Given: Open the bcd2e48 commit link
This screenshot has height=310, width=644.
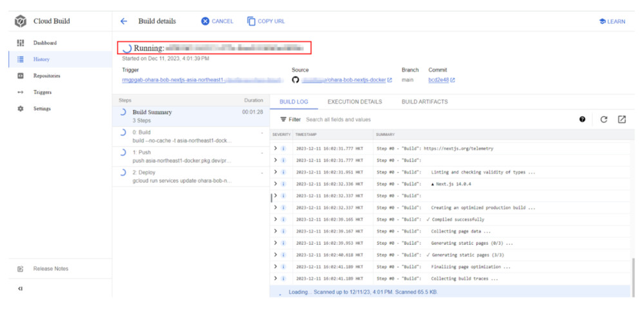Looking at the screenshot, I should click(x=438, y=80).
